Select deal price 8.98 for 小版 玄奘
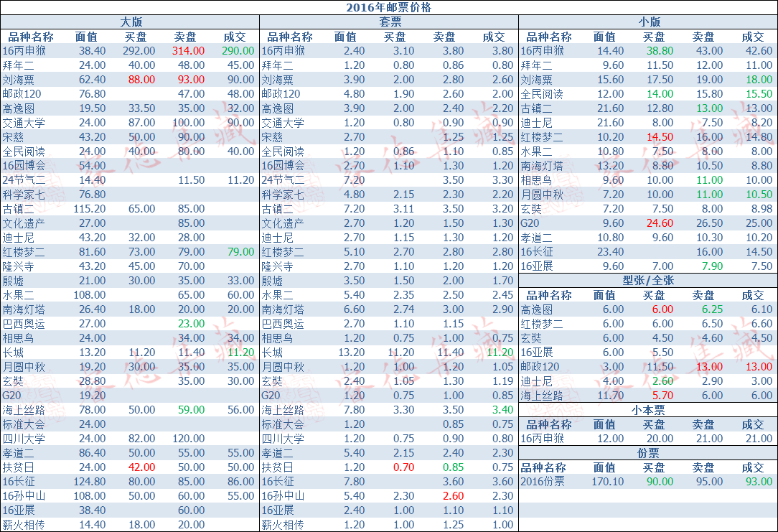The image size is (778, 532). (761, 209)
